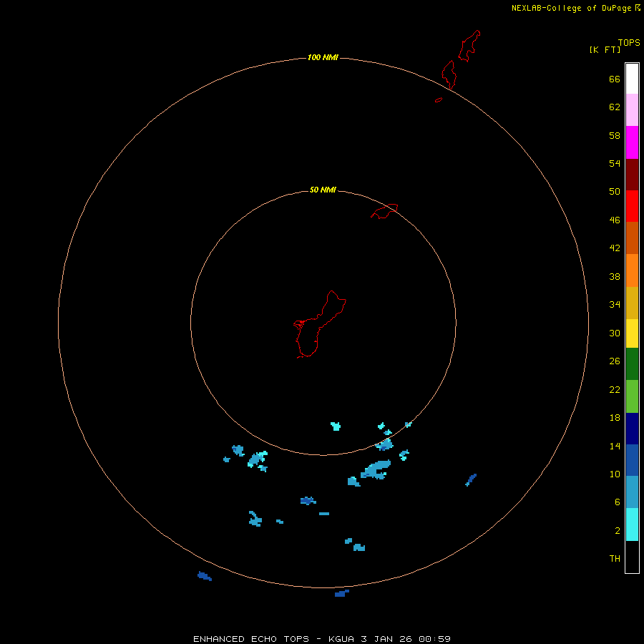Click the cyan 6 kft legend swatch
Screen dimensions: 644x644
(x=632, y=525)
